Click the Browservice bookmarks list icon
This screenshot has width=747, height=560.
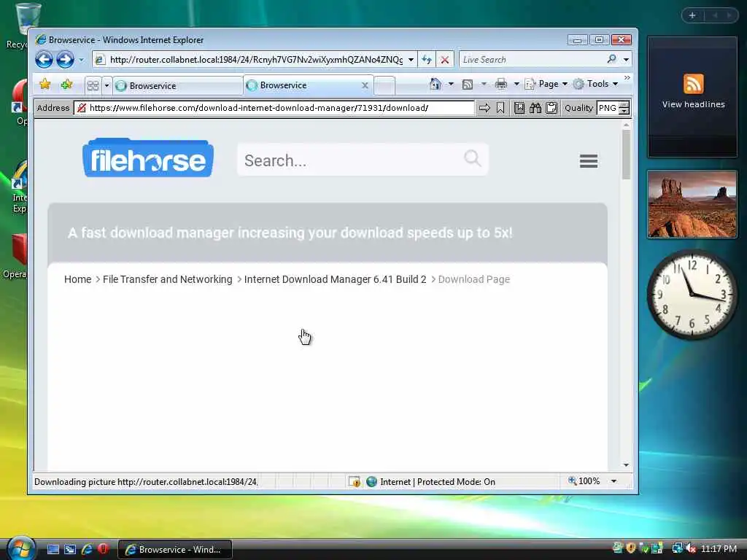point(519,108)
